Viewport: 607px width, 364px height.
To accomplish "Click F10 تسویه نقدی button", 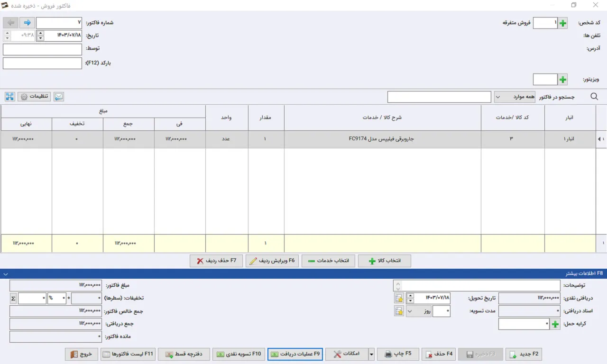I will (x=239, y=354).
